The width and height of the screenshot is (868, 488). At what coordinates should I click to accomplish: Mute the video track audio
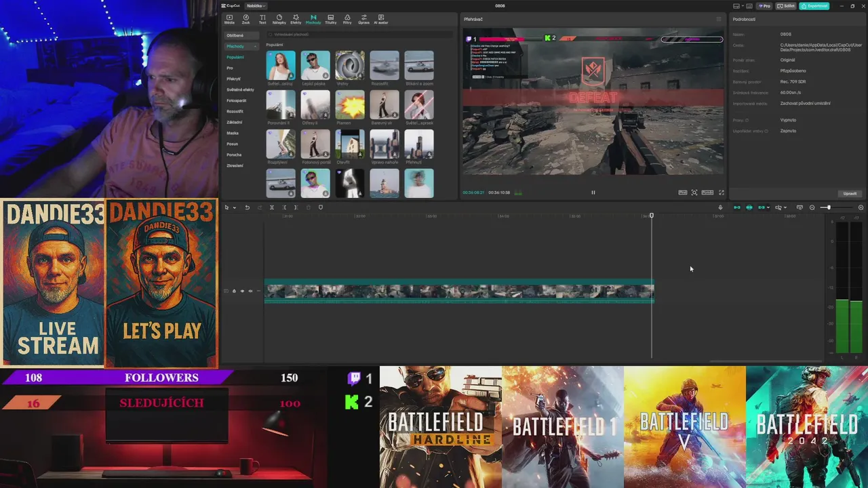[250, 291]
